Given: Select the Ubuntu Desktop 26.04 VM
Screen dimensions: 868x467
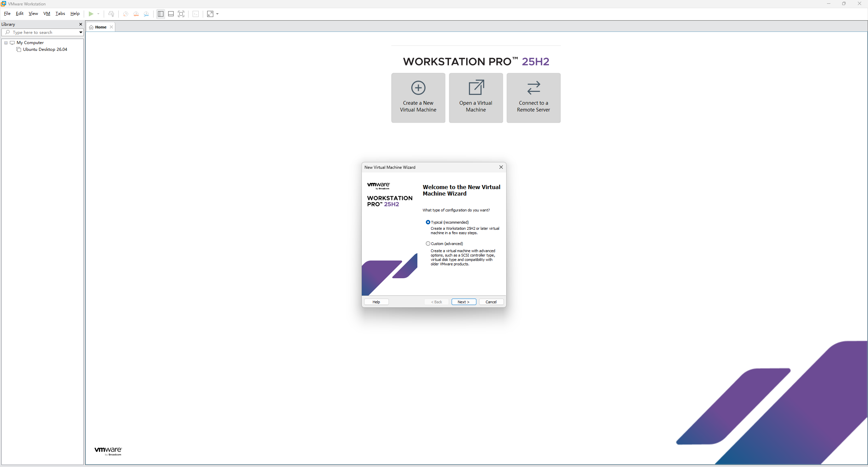Looking at the screenshot, I should pyautogui.click(x=45, y=49).
